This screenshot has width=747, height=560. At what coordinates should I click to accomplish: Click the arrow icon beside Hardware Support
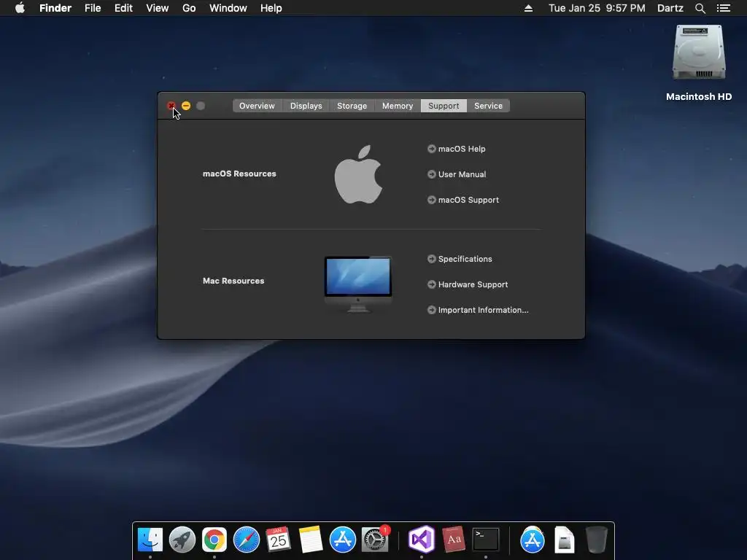point(432,284)
